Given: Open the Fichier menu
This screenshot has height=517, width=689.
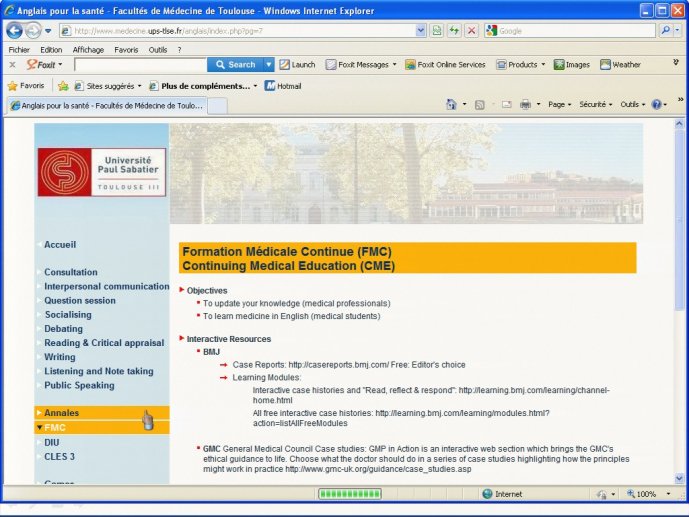Looking at the screenshot, I should tap(19, 50).
